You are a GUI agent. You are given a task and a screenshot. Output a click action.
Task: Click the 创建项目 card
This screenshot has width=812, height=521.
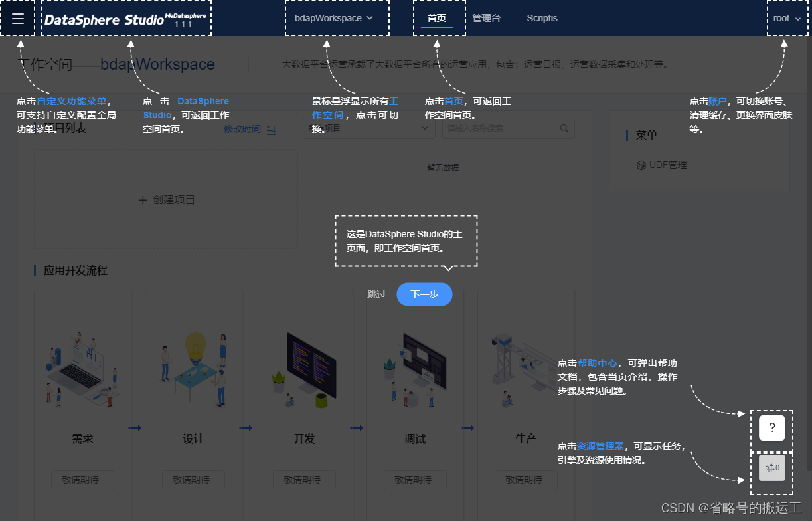pyautogui.click(x=166, y=199)
